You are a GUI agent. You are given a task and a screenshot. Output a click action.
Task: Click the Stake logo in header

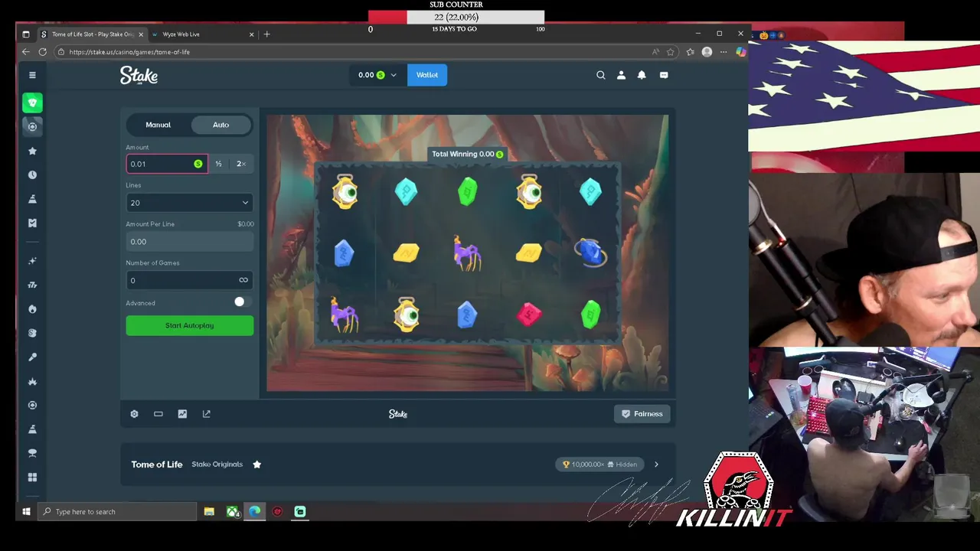(x=139, y=75)
